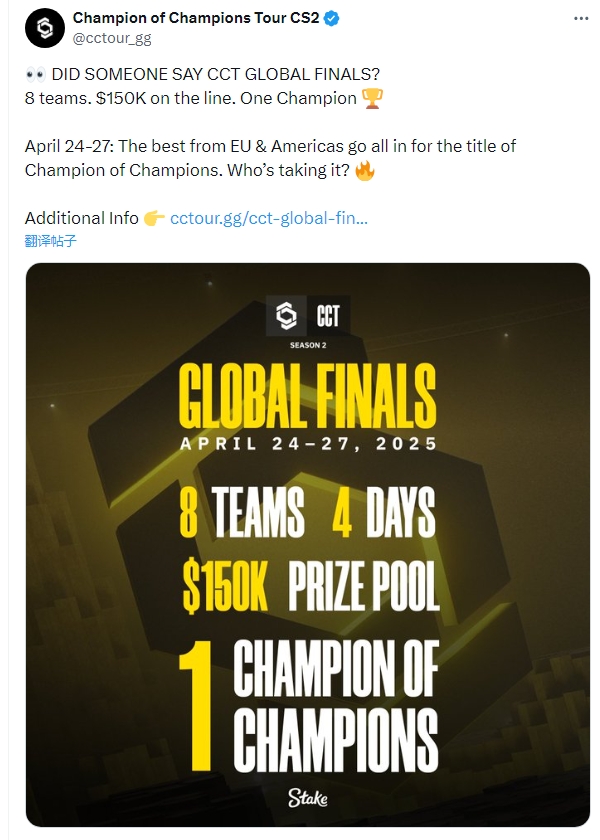Viewport: 600px width, 840px height.
Task: Click the trophy emoji after One Champion
Action: pyautogui.click(x=372, y=99)
